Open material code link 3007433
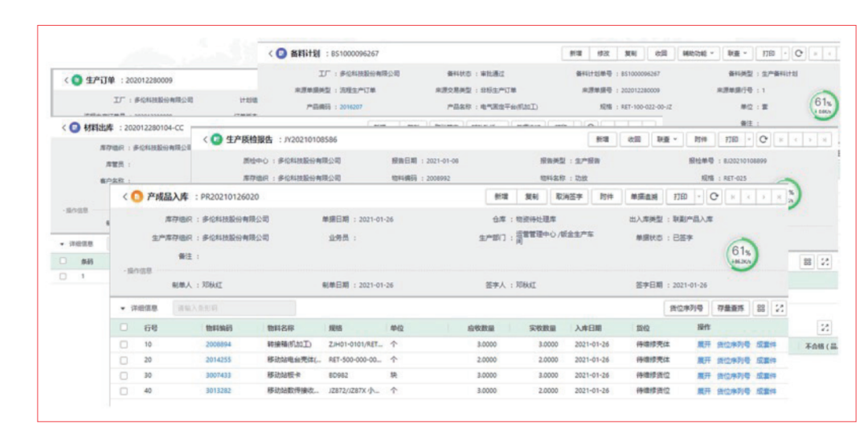The height and width of the screenshot is (441, 868). 219,376
